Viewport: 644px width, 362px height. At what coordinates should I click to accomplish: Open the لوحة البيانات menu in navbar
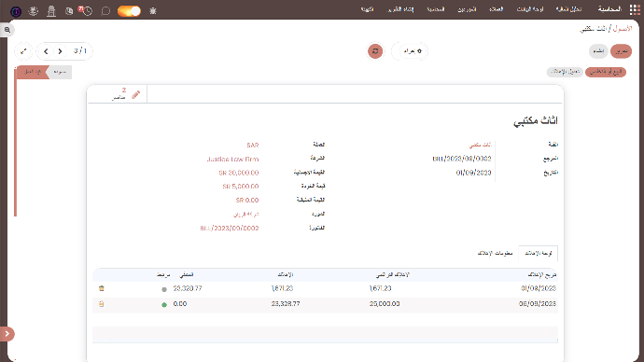(530, 9)
